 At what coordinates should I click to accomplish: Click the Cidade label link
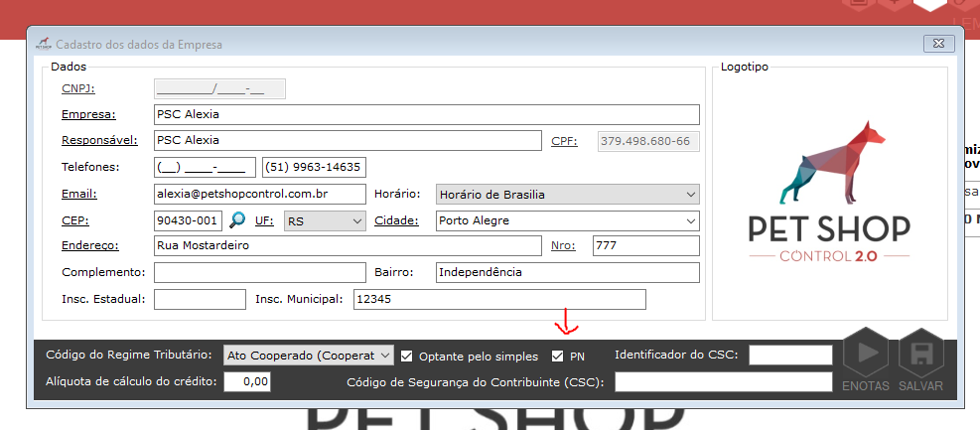tap(396, 220)
